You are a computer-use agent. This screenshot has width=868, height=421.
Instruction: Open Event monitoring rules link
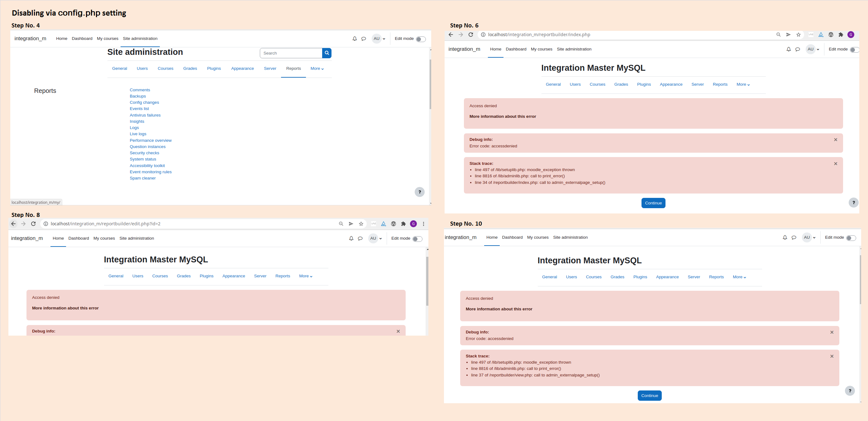click(x=150, y=172)
